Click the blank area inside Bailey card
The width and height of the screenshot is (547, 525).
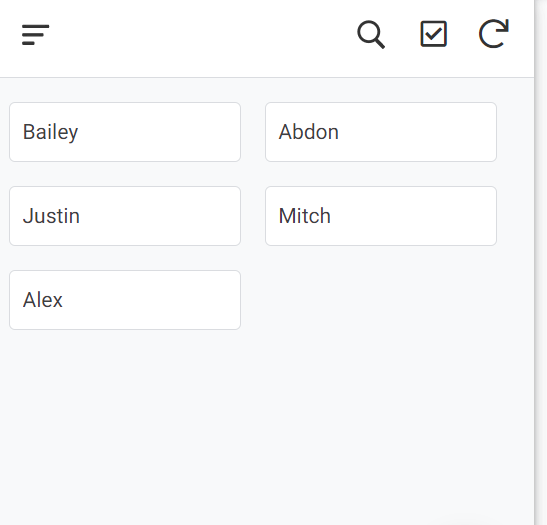click(160, 132)
